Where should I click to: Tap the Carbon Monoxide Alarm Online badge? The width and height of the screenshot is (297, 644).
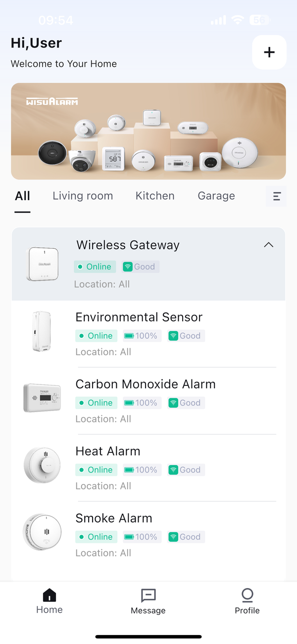(96, 403)
